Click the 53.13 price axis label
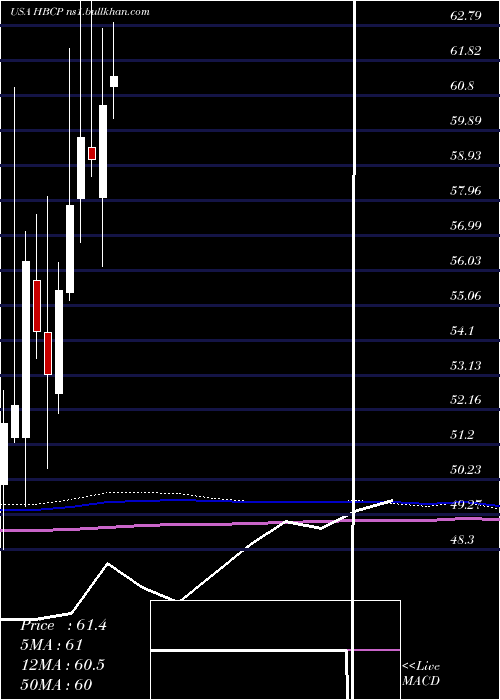Image resolution: width=500 pixels, height=700 pixels. pyautogui.click(x=466, y=365)
